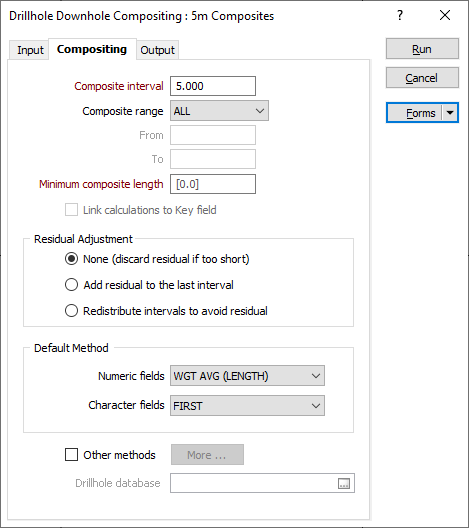The width and height of the screenshot is (470, 528).
Task: Click the help question mark icon
Action: tap(400, 15)
